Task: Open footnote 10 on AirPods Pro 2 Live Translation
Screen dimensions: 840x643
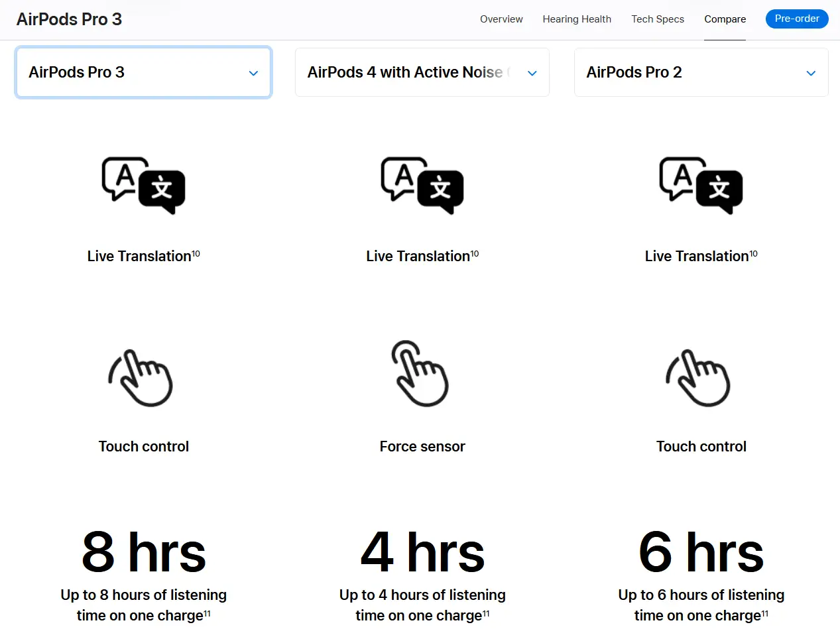Action: point(754,254)
